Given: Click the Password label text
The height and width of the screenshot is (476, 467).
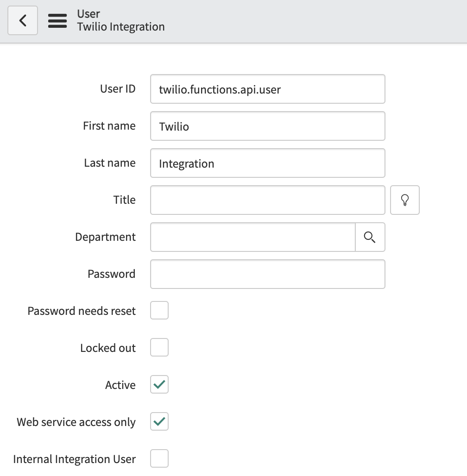Looking at the screenshot, I should [112, 274].
